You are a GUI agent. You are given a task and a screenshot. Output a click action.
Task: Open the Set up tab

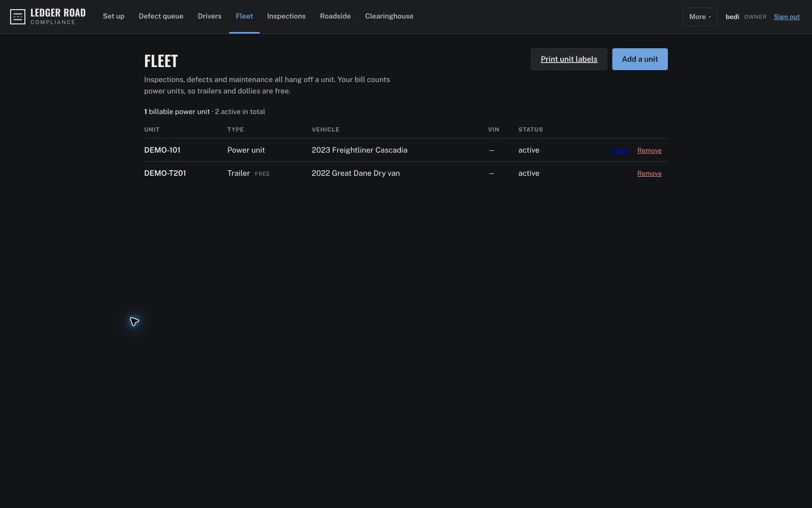pyautogui.click(x=114, y=16)
